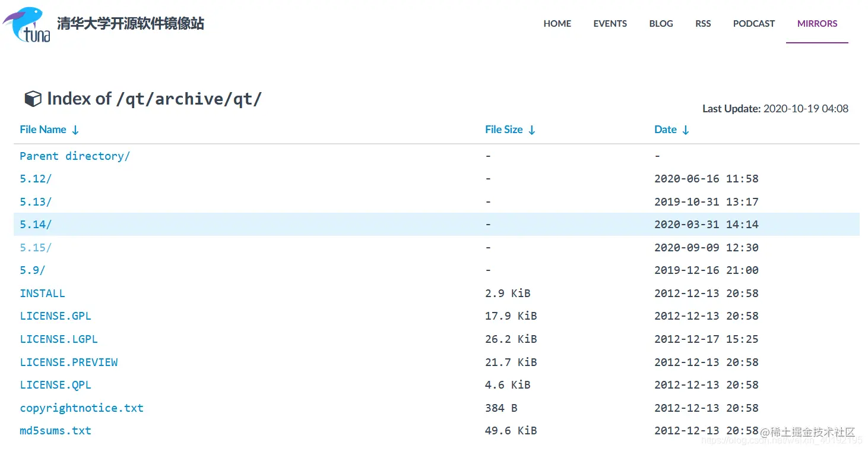Open LICENSE.GPL file link
This screenshot has width=868, height=451.
(x=55, y=316)
